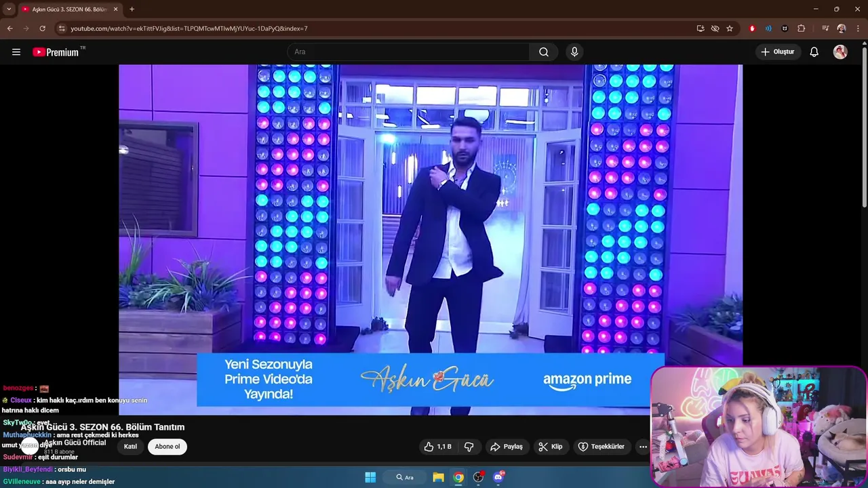
Task: Open the red hand ad-blocker extension
Action: tap(752, 28)
